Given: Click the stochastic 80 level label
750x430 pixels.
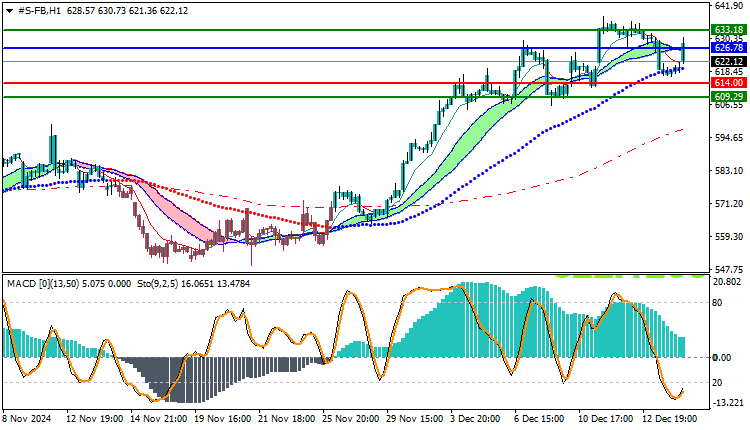Looking at the screenshot, I should 717,303.
